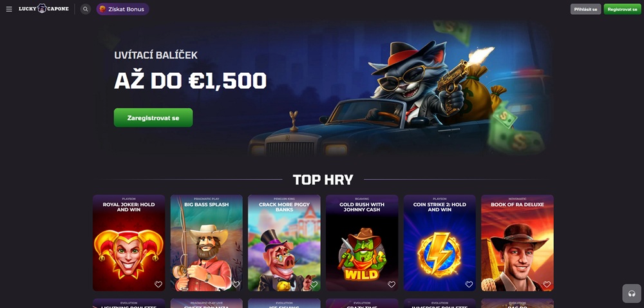Screen dimensions: 644x308
Task: Favorite Royal Joker: Hold and Win heart
Action: click(x=158, y=284)
